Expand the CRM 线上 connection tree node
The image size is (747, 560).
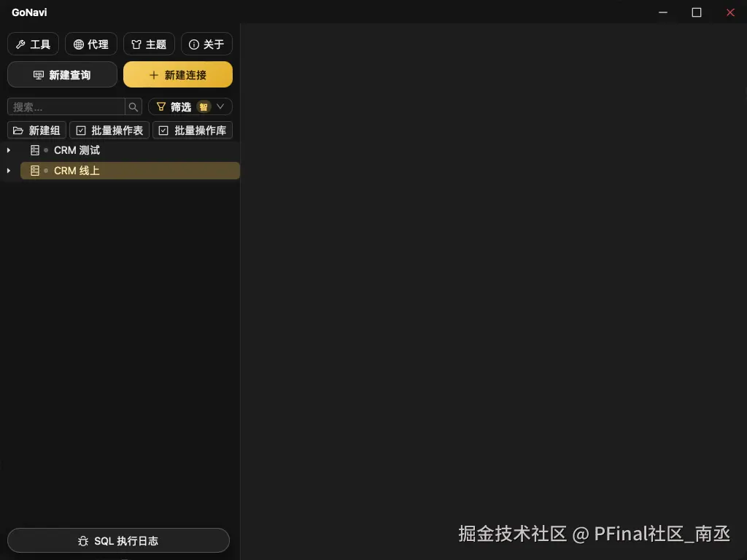9,171
